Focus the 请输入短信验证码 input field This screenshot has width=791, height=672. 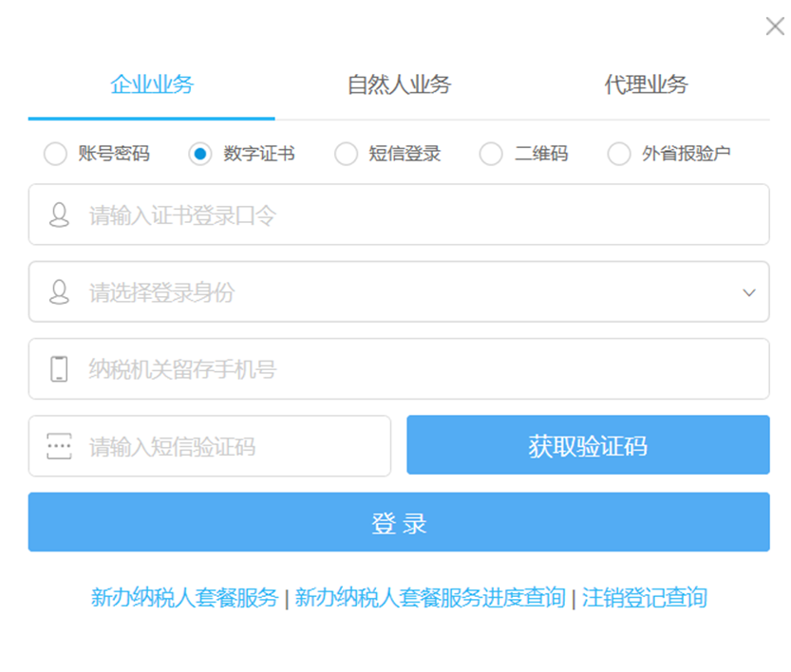[209, 446]
